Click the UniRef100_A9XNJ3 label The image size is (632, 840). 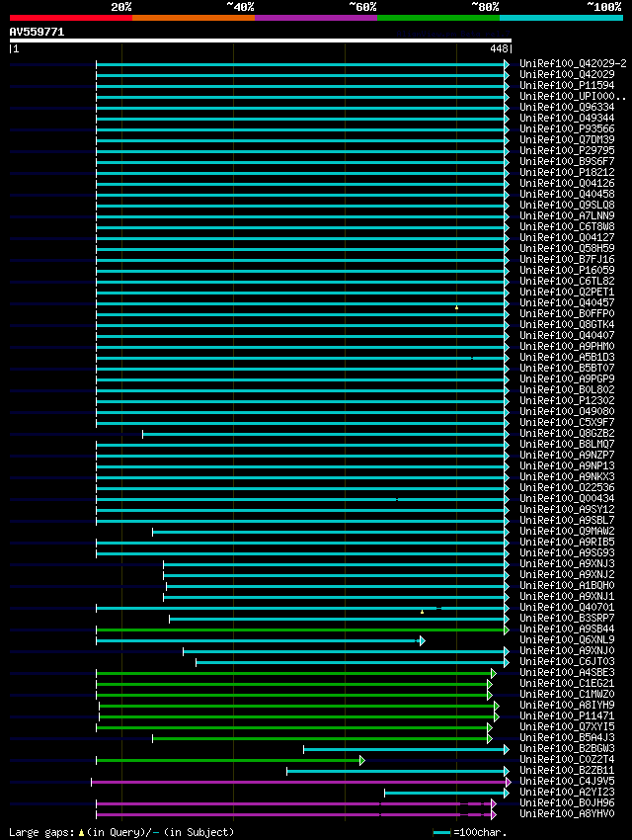click(567, 564)
